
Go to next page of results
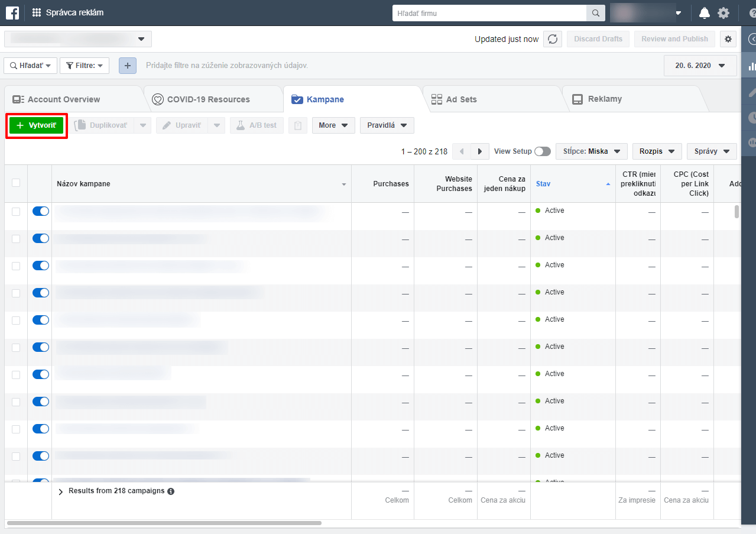coord(480,151)
